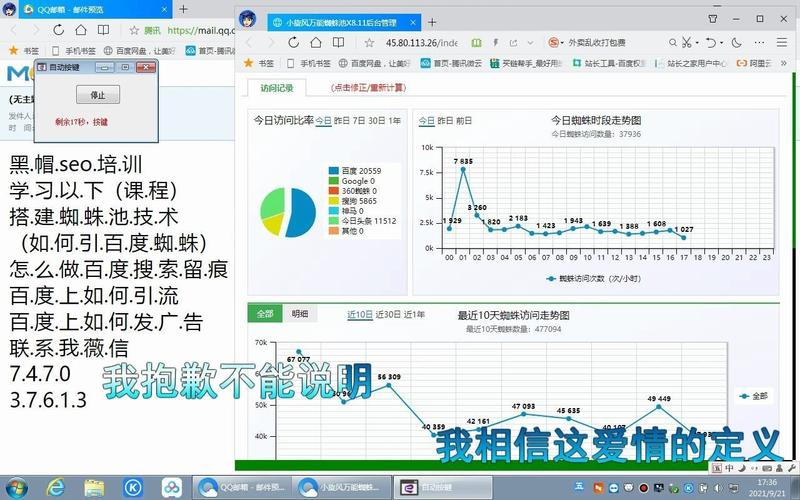This screenshot has width=800, height=500.
Task: Select 7日 range in visit ratio panel
Action: (x=359, y=121)
